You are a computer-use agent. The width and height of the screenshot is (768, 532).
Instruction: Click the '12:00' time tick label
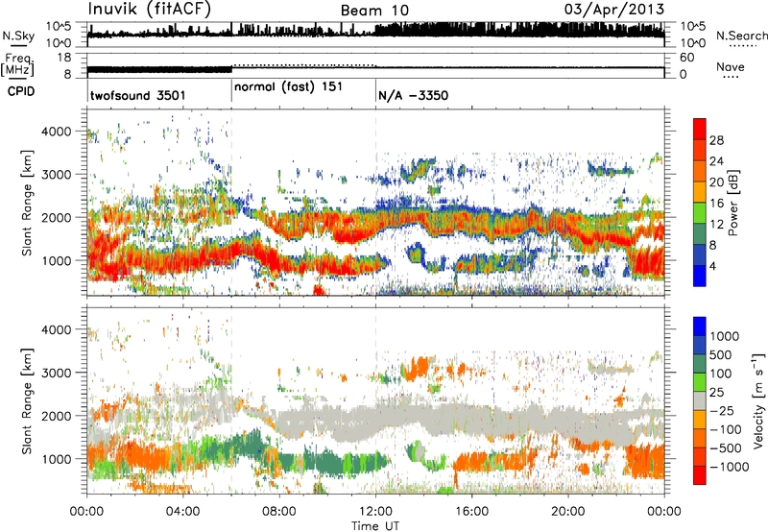[x=375, y=512]
